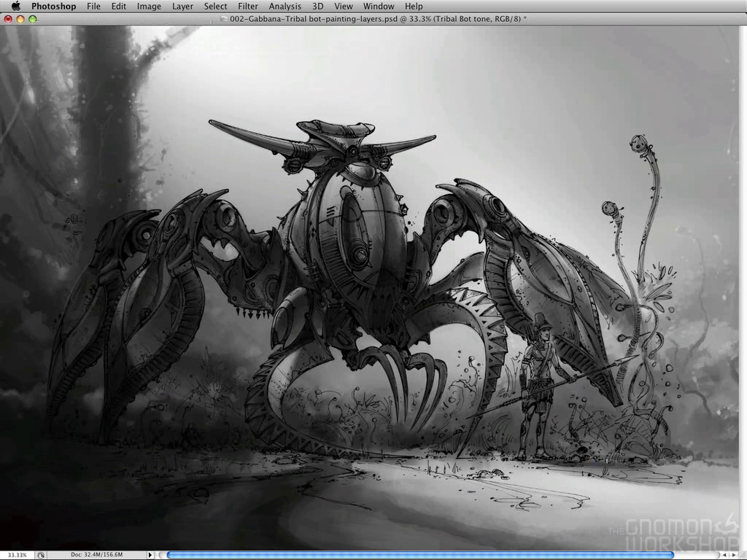This screenshot has height=560, width=747.
Task: Open the Edit menu
Action: (119, 6)
